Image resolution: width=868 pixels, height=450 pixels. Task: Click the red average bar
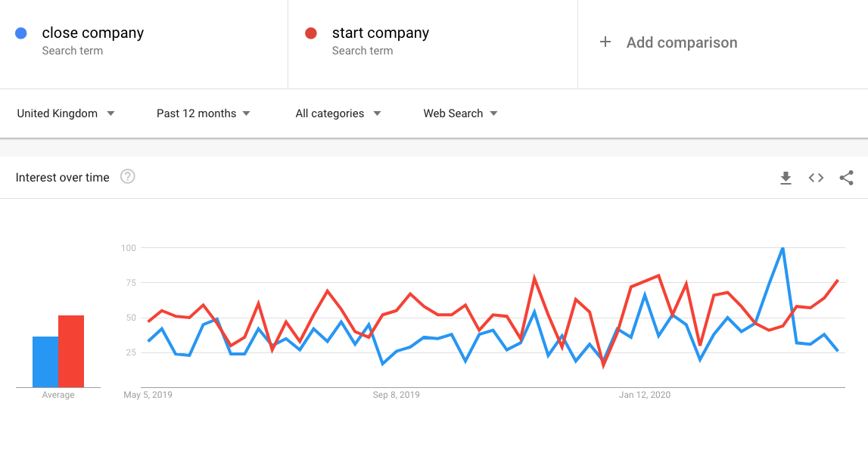(71, 352)
